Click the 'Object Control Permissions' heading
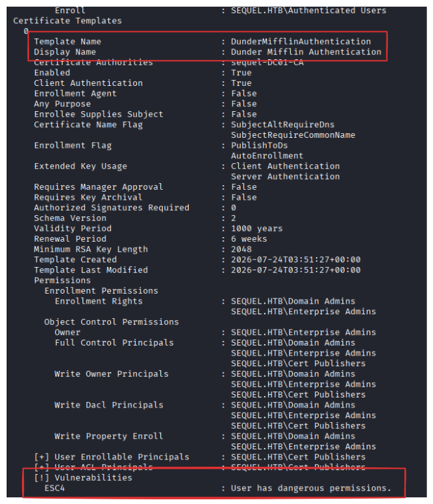This screenshot has width=433, height=504. [x=112, y=322]
